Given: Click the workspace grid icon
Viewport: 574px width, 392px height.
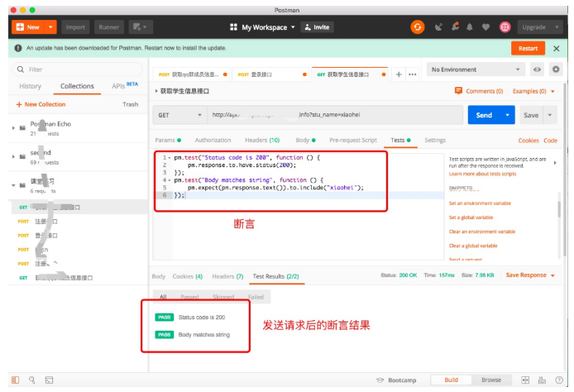Looking at the screenshot, I should (233, 27).
